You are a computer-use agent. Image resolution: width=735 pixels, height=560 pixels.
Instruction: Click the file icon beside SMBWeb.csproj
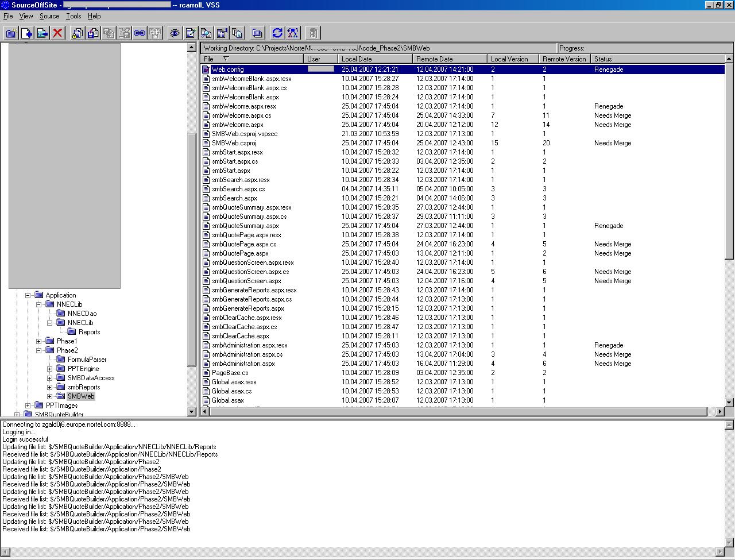206,143
